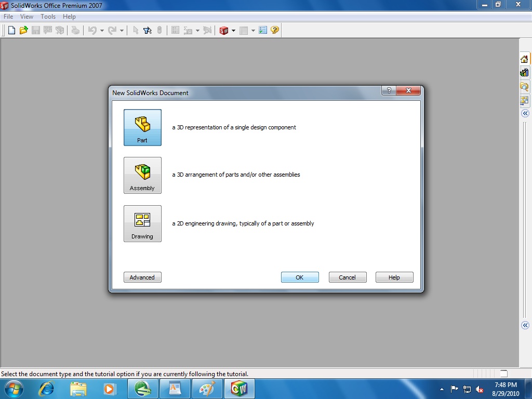Open the Tools menu
Image resolution: width=532 pixels, height=399 pixels.
48,16
